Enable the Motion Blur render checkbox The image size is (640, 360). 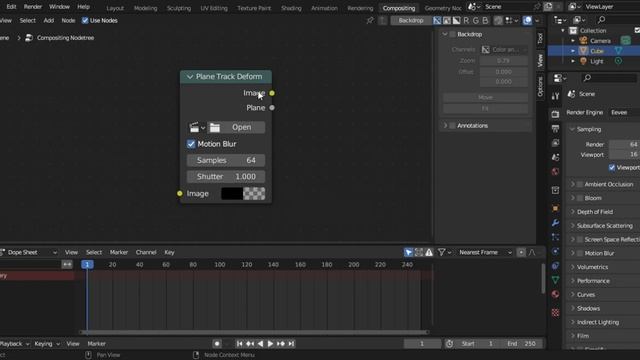tap(580, 253)
